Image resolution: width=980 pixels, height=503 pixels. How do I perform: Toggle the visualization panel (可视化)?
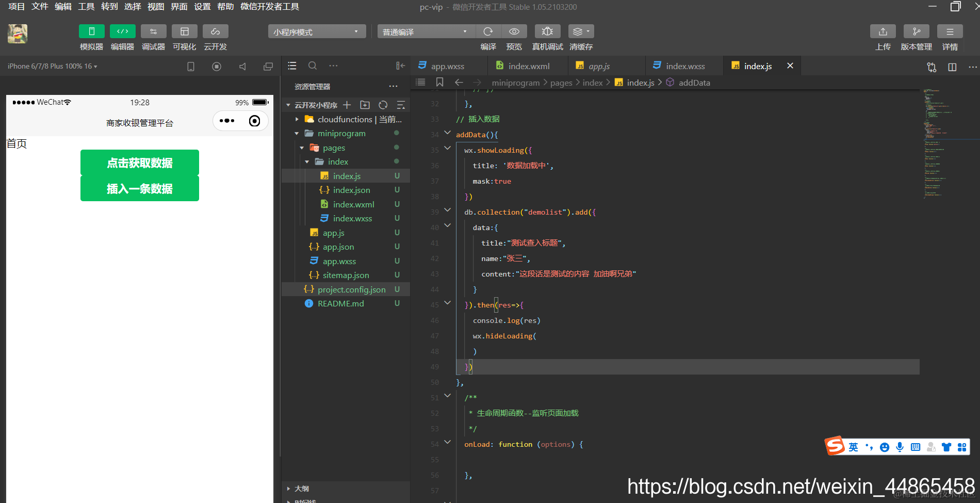(x=184, y=31)
